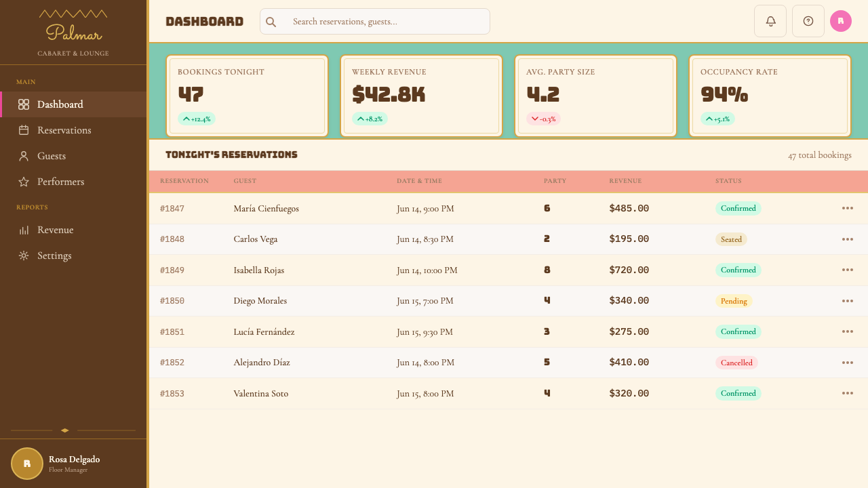Screen dimensions: 868x488
Task: Open actions menu for reservation #1848
Action: (x=847, y=239)
